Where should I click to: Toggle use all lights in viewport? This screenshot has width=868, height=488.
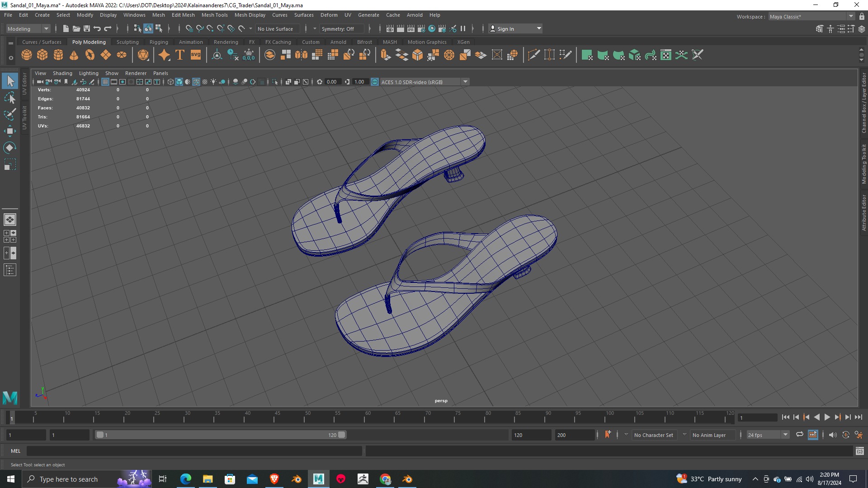[x=213, y=82]
